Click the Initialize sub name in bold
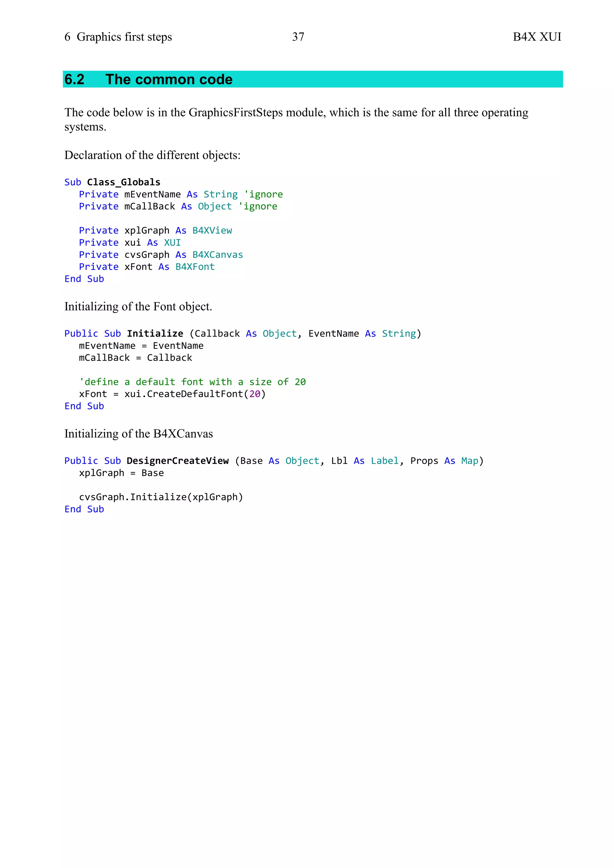614x868 pixels. [155, 333]
